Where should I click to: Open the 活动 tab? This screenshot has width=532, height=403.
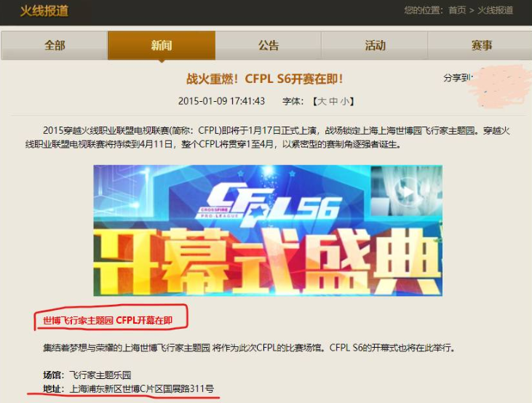[x=375, y=45]
